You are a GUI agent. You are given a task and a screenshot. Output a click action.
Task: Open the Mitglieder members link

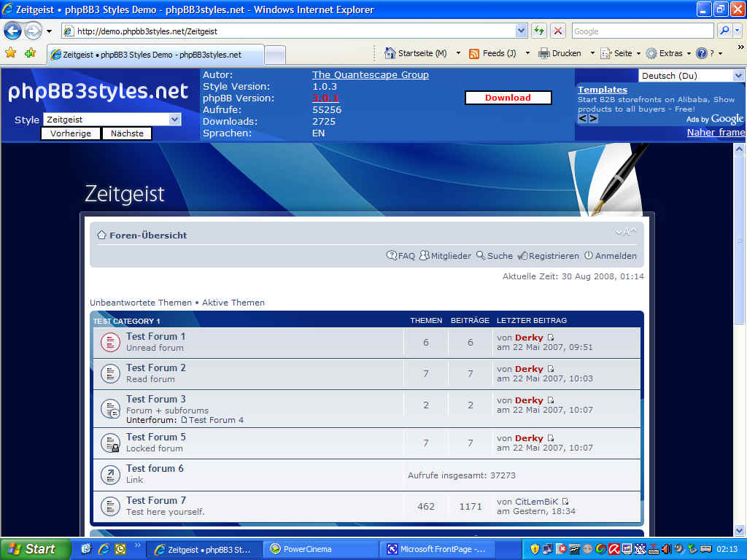[446, 256]
